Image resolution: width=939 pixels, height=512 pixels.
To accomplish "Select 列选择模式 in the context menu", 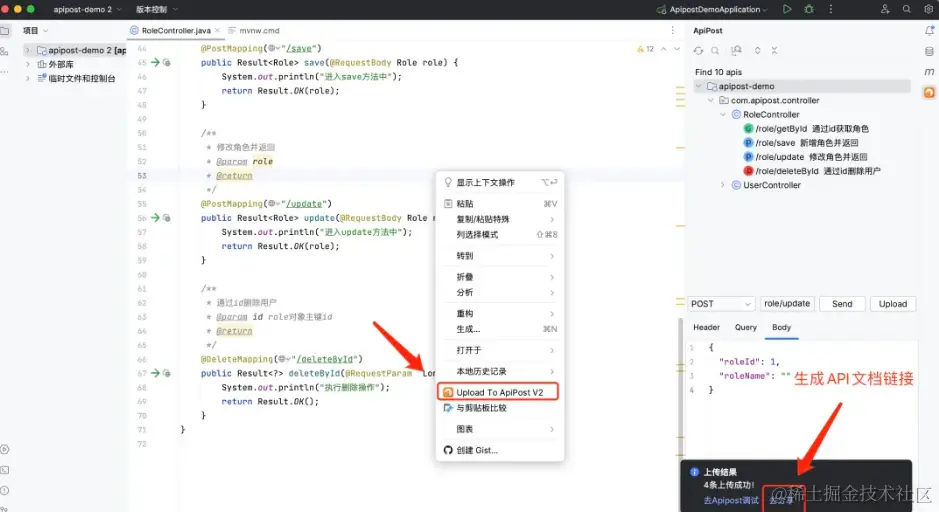I will tap(500, 235).
